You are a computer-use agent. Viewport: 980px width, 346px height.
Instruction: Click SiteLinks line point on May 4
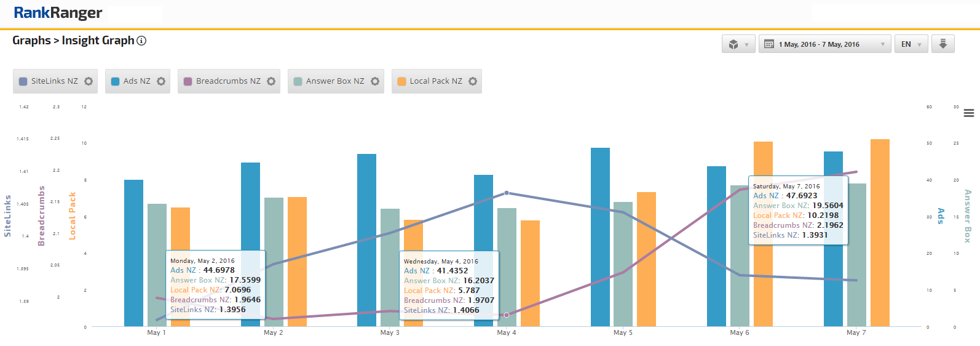507,193
